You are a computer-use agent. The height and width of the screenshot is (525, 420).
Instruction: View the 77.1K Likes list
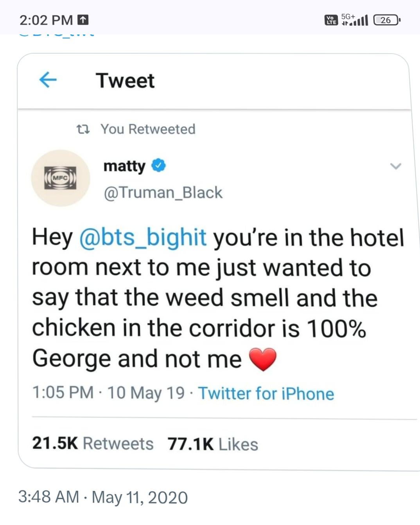pyautogui.click(x=213, y=444)
